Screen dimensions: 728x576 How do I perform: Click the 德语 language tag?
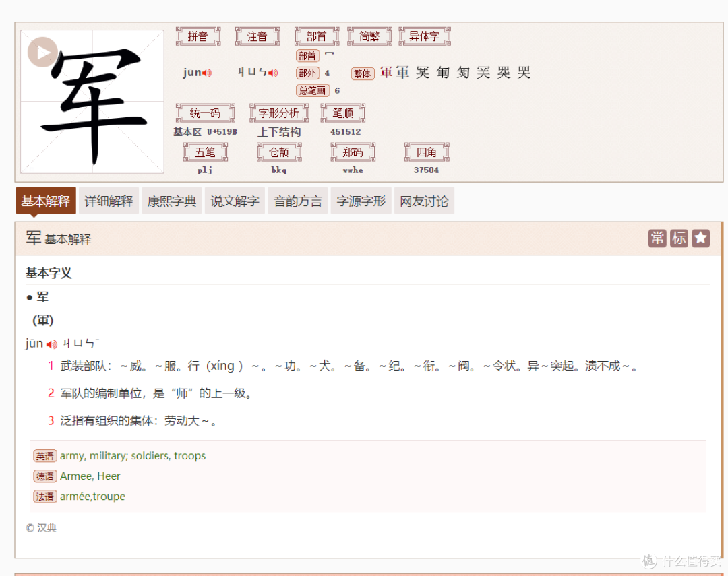pos(45,476)
